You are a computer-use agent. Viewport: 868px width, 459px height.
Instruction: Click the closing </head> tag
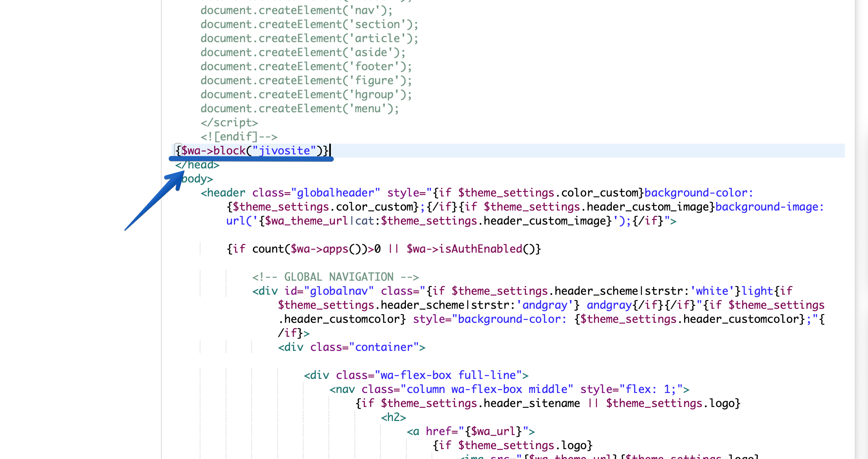(197, 165)
